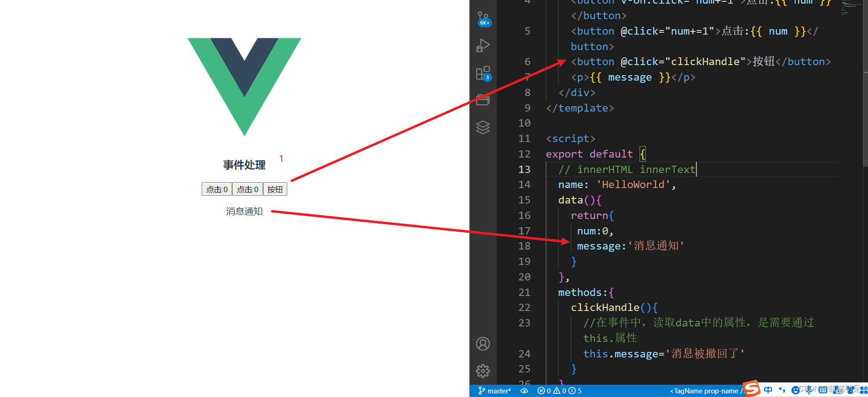
Task: Click line number 24 in the gutter
Action: (524, 354)
